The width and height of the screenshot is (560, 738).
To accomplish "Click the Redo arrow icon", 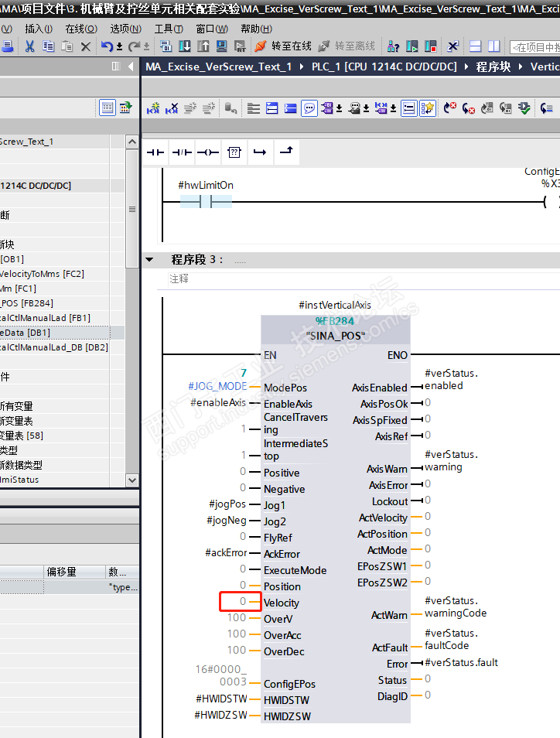I will point(134,46).
